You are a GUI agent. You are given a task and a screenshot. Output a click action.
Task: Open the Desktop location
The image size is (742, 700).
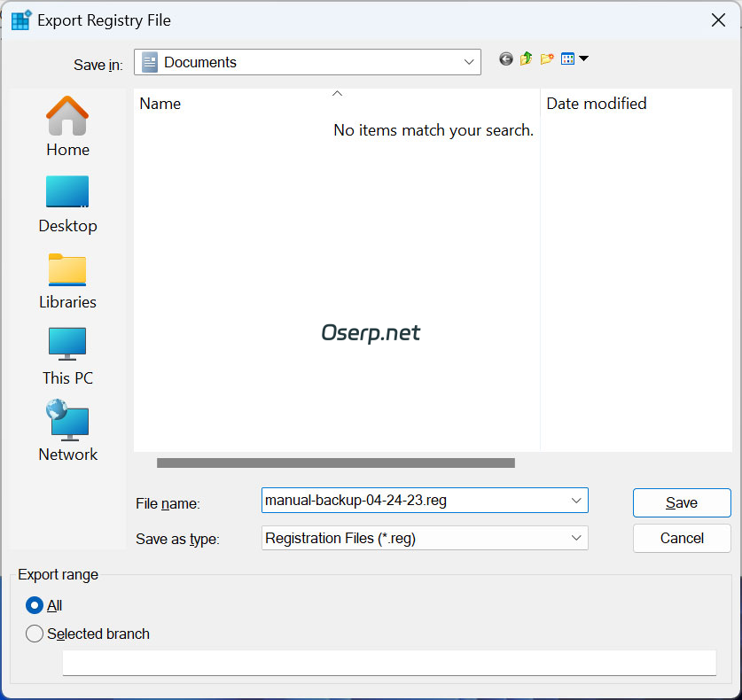tap(67, 203)
